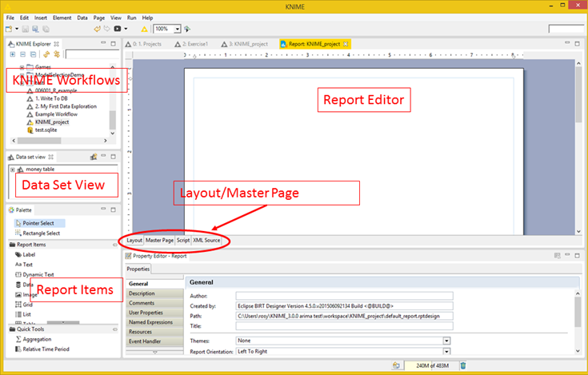
Task: Open the File menu
Action: [x=10, y=18]
